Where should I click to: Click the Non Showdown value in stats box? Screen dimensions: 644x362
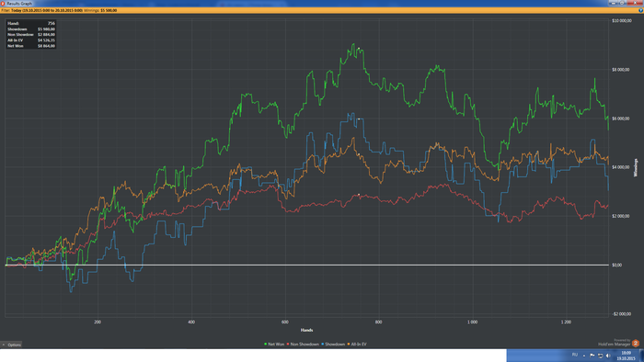click(x=46, y=35)
